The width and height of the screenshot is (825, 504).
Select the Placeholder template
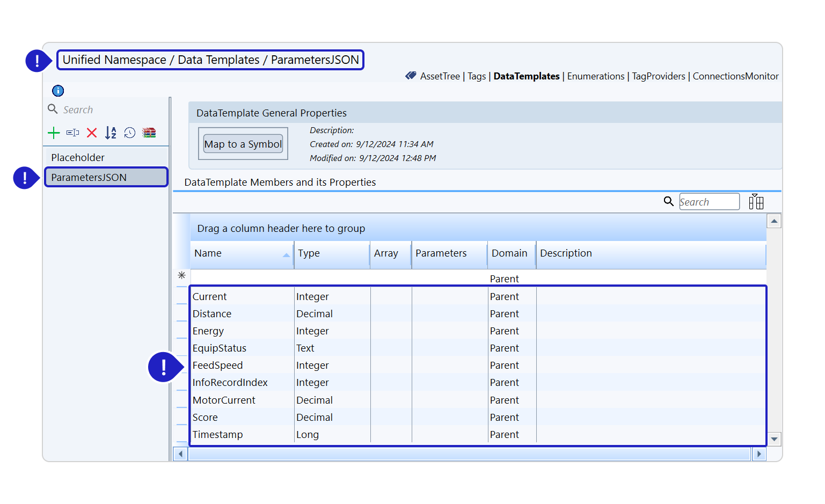point(106,157)
